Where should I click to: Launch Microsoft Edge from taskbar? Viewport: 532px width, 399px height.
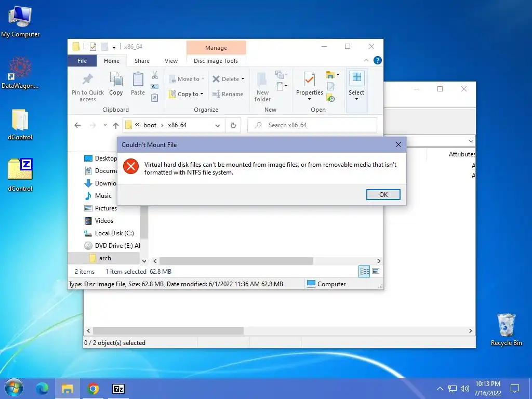pos(42,389)
